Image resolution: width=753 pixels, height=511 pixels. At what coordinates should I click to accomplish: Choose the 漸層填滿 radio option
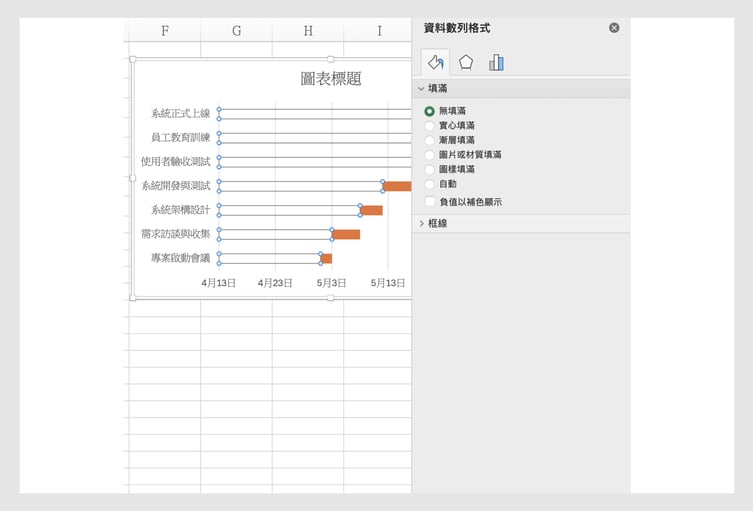tap(429, 141)
